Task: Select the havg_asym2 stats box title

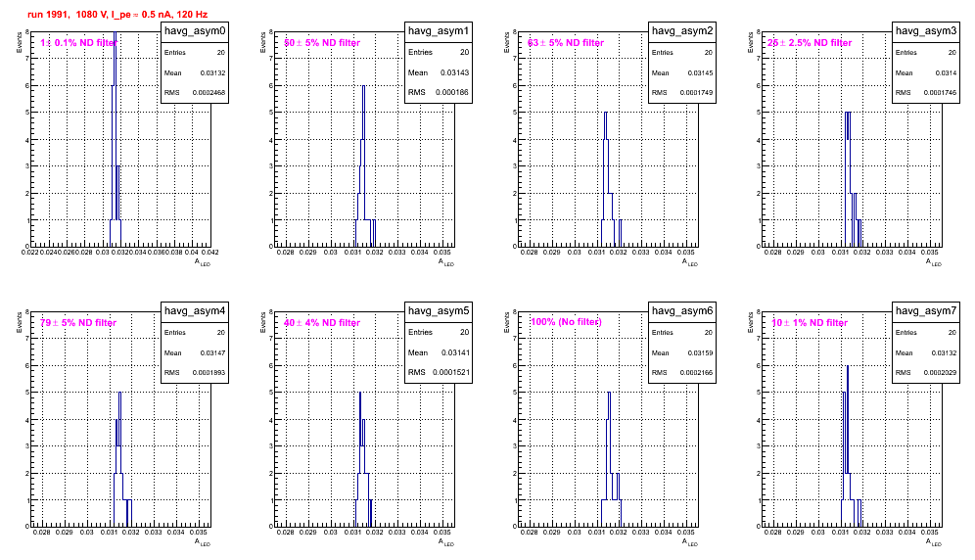Action: 682,30
